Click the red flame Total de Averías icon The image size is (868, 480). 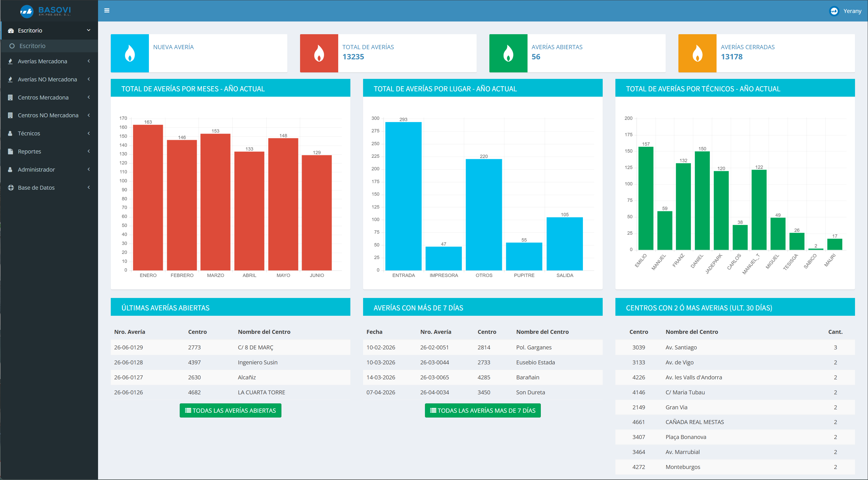click(x=319, y=53)
